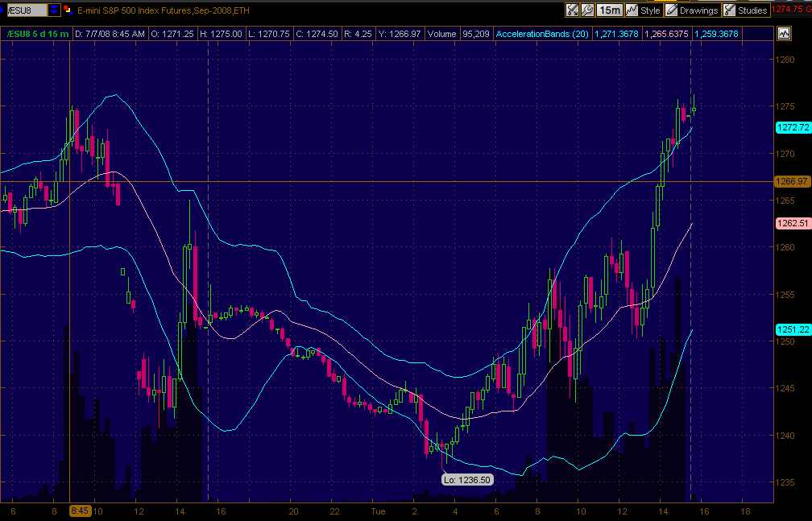Click the close value 'C: 1274.50'

click(317, 34)
